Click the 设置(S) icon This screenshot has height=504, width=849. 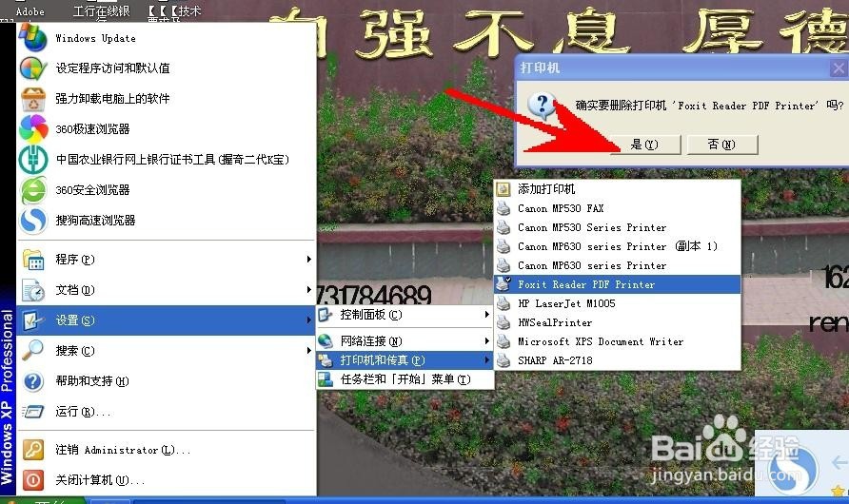(x=33, y=320)
